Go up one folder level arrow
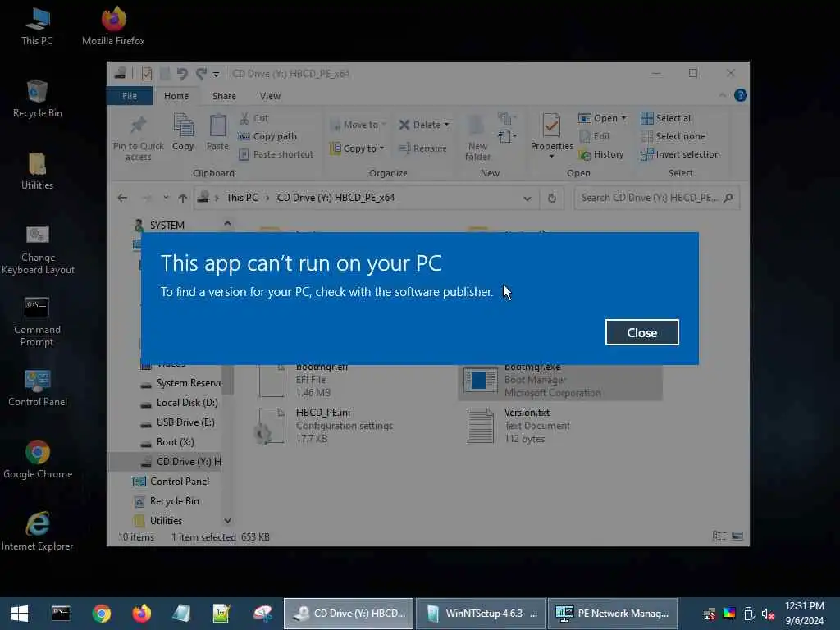The height and width of the screenshot is (630, 840). pos(183,199)
